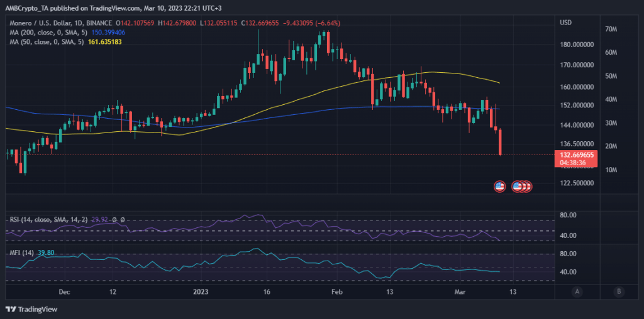Click the Feb label on time axis
The height and width of the screenshot is (319, 644).
click(336, 292)
